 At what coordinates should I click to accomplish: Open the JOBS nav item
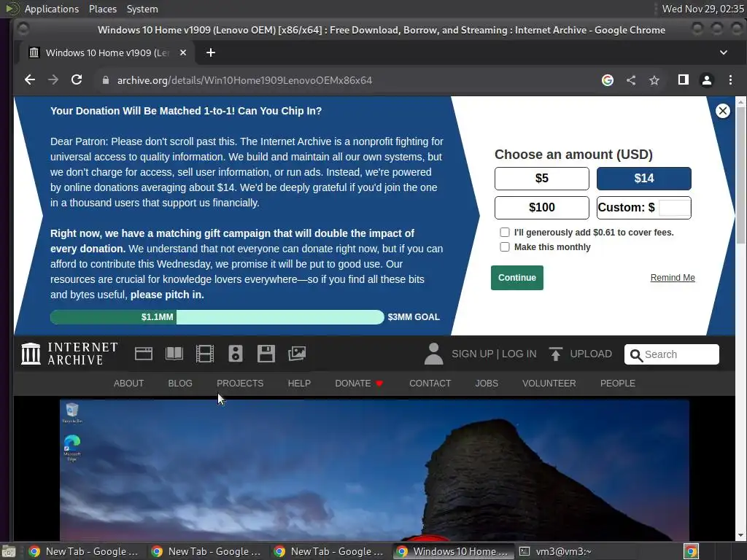[487, 384]
